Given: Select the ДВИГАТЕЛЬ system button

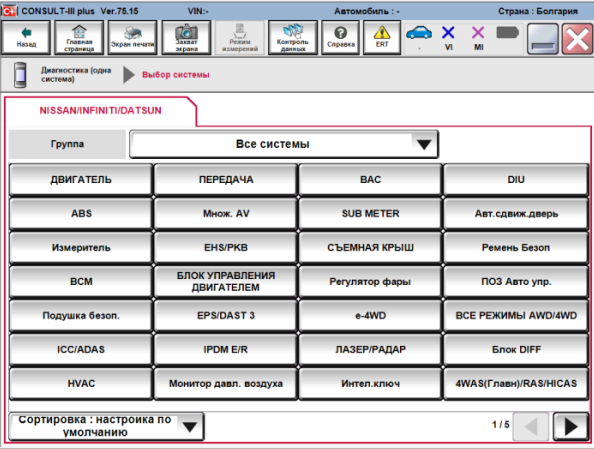Looking at the screenshot, I should click(81, 180).
